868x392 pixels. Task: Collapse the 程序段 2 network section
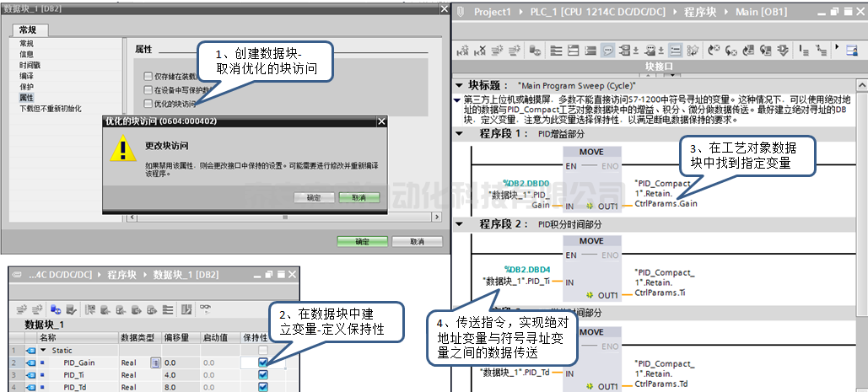pos(459,223)
